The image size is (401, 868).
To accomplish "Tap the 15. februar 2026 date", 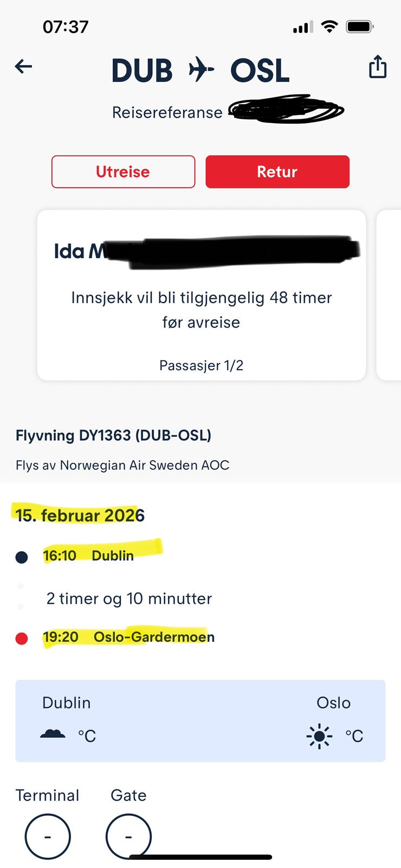I will click(x=80, y=515).
